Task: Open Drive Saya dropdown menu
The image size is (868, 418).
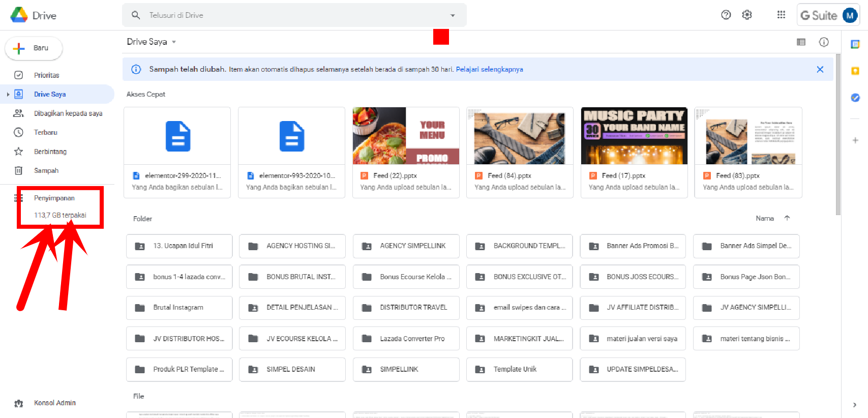Action: point(152,42)
